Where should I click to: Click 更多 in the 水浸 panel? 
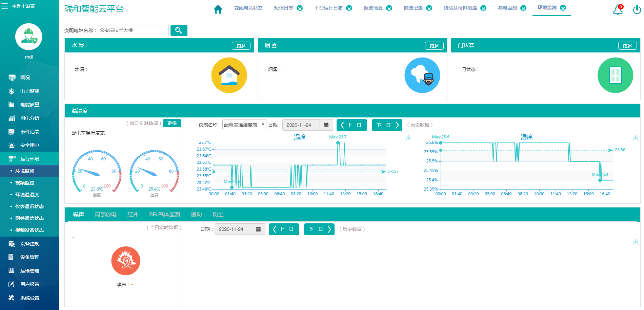(x=241, y=46)
